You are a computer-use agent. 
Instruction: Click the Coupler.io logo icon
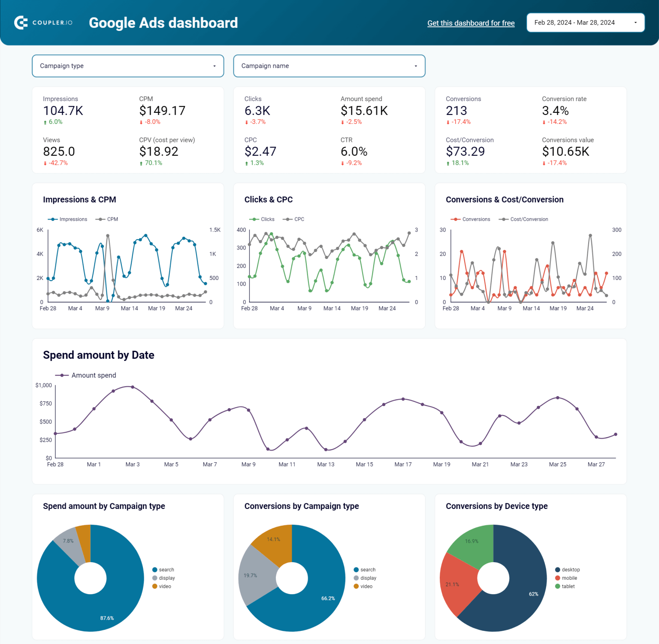click(x=21, y=23)
